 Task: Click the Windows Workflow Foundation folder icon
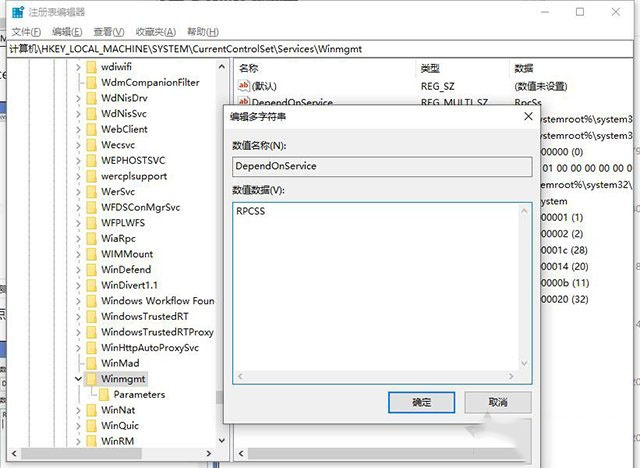[x=91, y=301]
